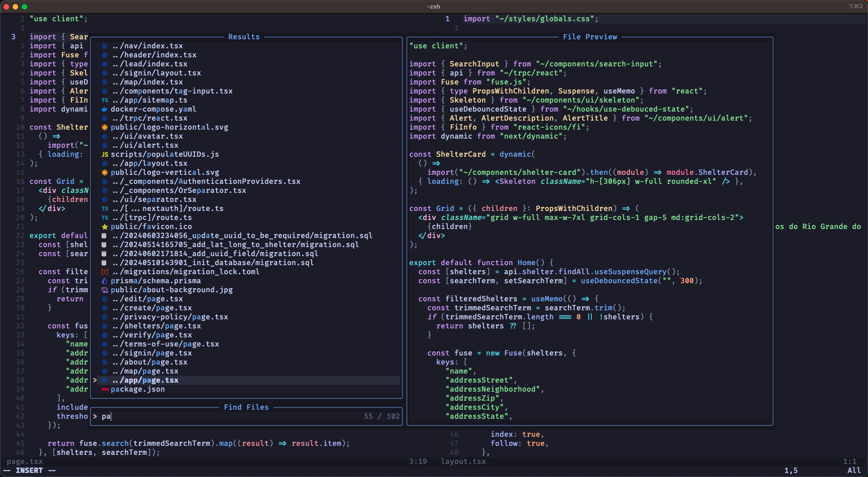This screenshot has height=477, width=868.
Task: Click the TS icon beside ../app/sitemap.ts
Action: 105,100
